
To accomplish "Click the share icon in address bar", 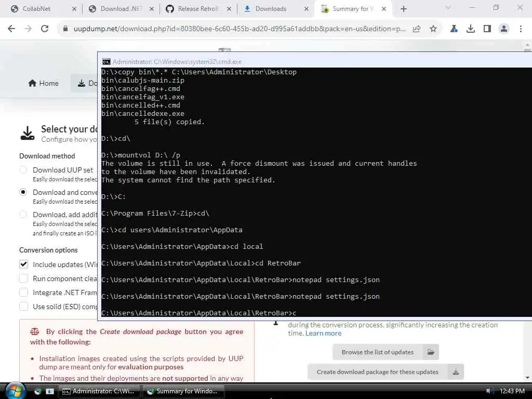I will click(x=417, y=29).
